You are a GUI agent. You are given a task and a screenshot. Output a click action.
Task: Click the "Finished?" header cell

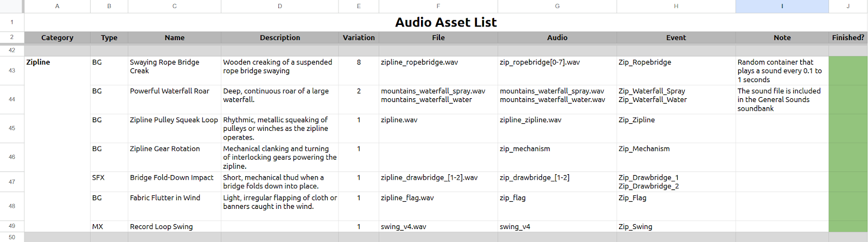[847, 37]
